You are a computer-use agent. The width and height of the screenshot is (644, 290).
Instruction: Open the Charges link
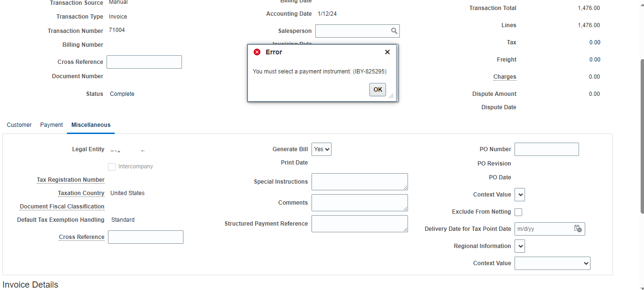pos(504,77)
